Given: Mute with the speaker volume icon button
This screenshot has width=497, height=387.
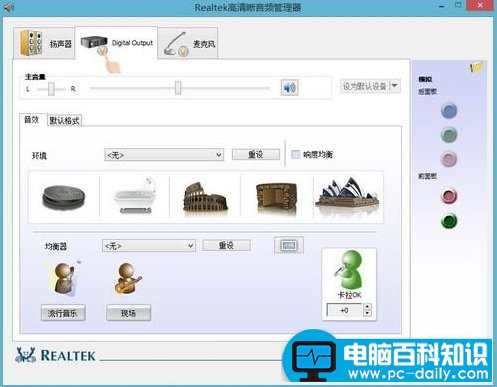Looking at the screenshot, I should click(289, 88).
